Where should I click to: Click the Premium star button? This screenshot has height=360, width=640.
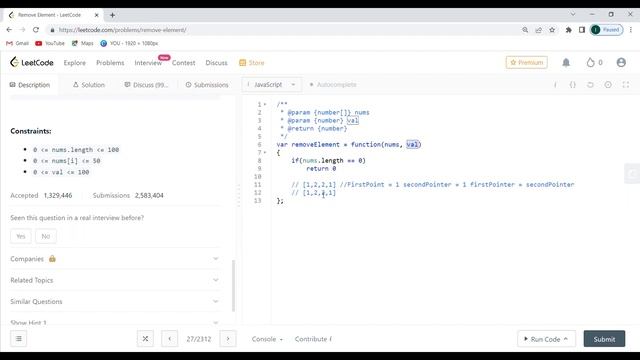(x=527, y=62)
